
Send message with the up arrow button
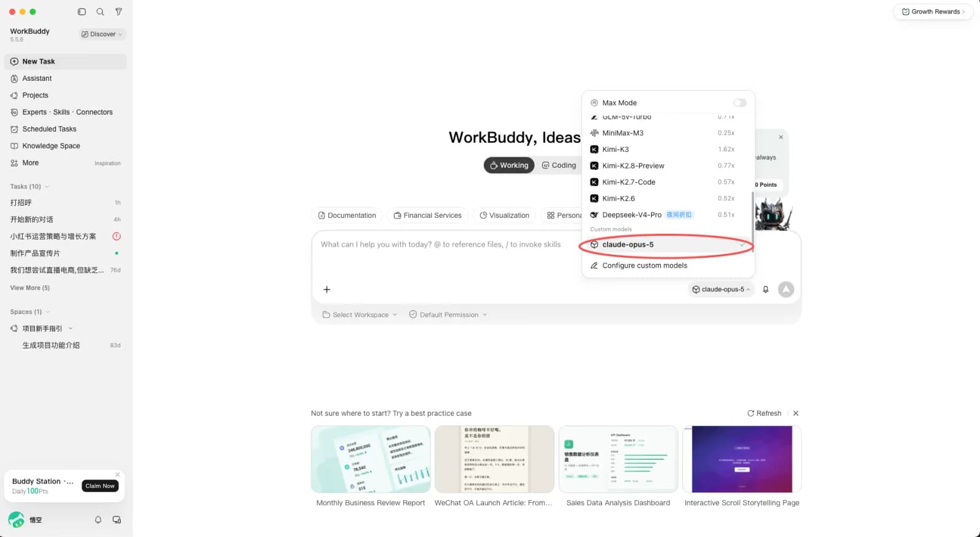(786, 290)
